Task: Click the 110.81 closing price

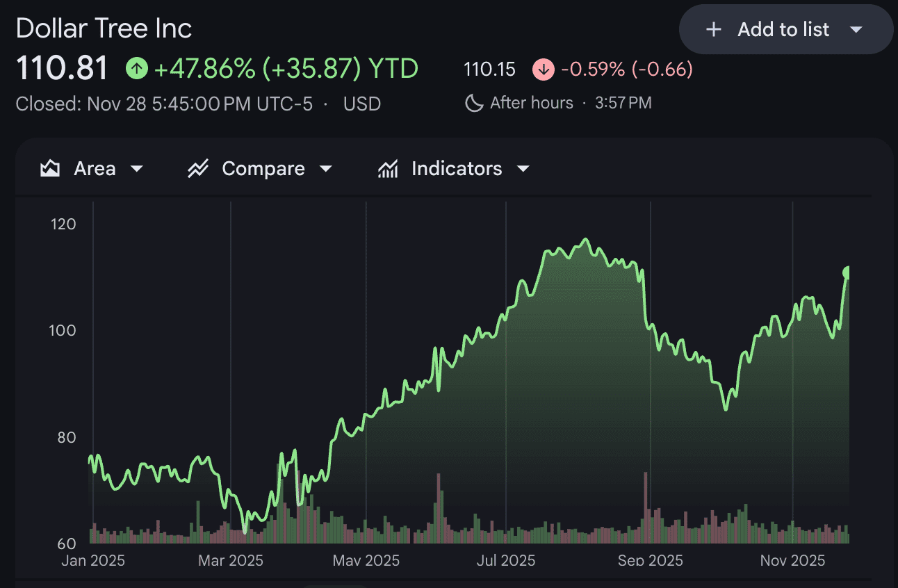Action: coord(63,69)
